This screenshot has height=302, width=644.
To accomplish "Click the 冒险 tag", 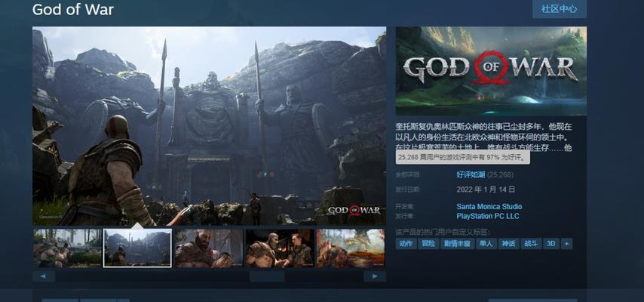I will click(428, 244).
